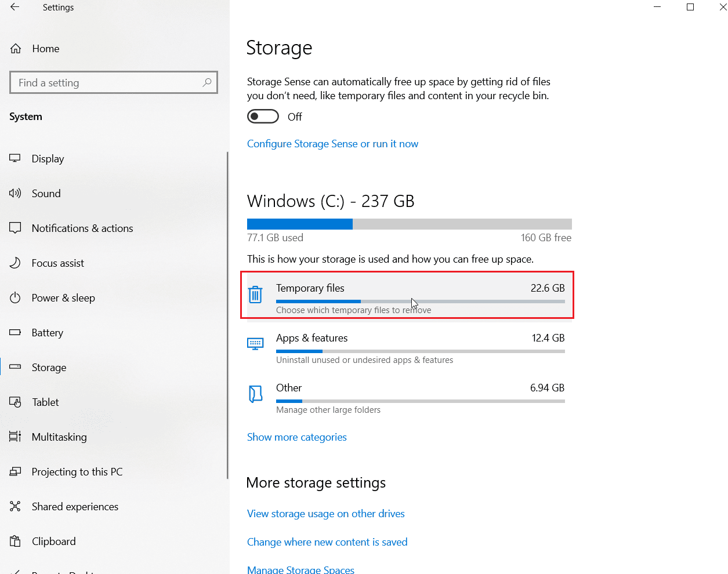Click the Windows (C:) usage bar
The width and height of the screenshot is (728, 574).
tap(410, 224)
